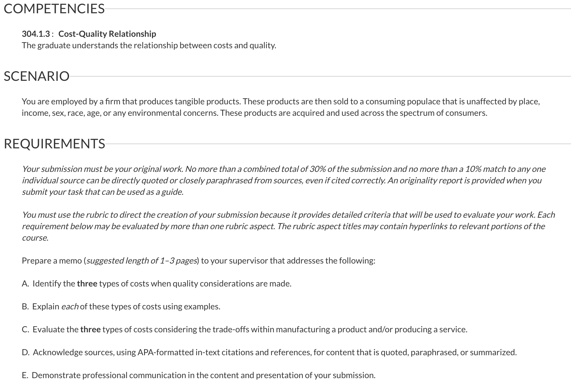
Task: Click the Prepare a memo instruction line
Action: coord(199,261)
